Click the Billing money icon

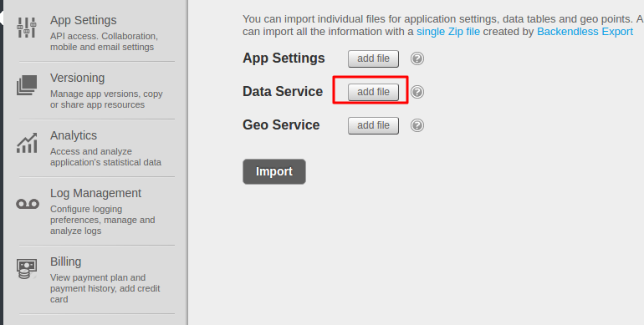(27, 269)
